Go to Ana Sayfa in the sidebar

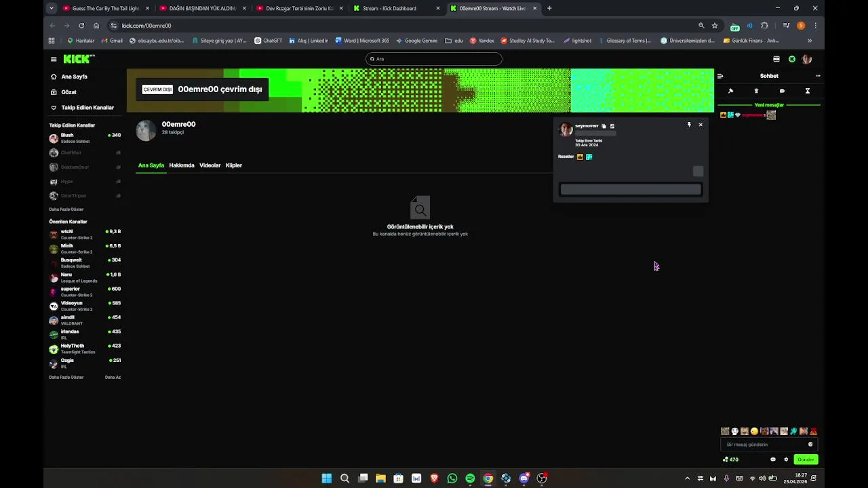pyautogui.click(x=69, y=77)
